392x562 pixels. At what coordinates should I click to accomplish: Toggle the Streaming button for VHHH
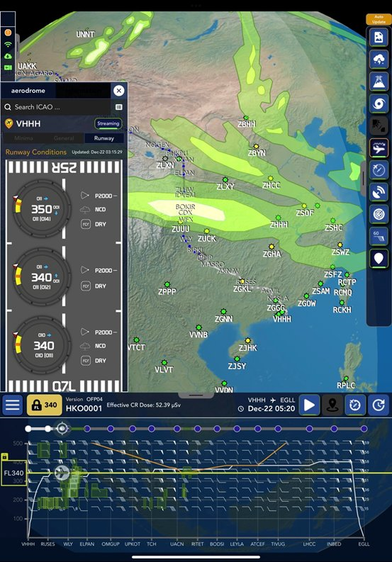click(x=108, y=123)
